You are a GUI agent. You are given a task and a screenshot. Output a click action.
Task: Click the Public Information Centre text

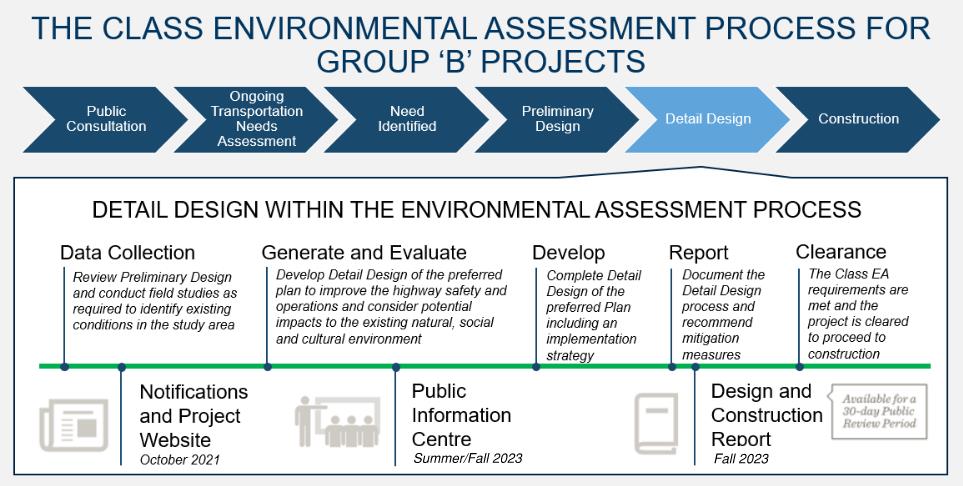pyautogui.click(x=461, y=415)
